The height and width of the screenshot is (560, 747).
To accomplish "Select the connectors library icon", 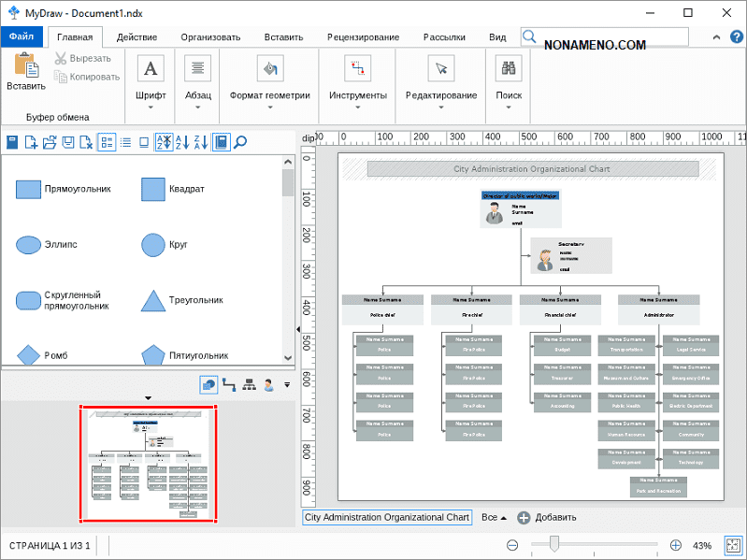I will pos(229,384).
